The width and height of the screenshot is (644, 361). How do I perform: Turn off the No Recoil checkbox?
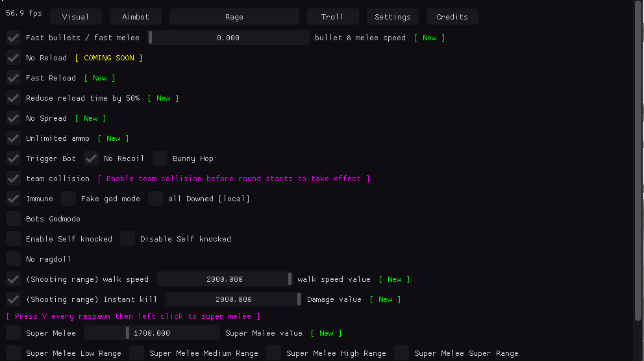click(92, 158)
